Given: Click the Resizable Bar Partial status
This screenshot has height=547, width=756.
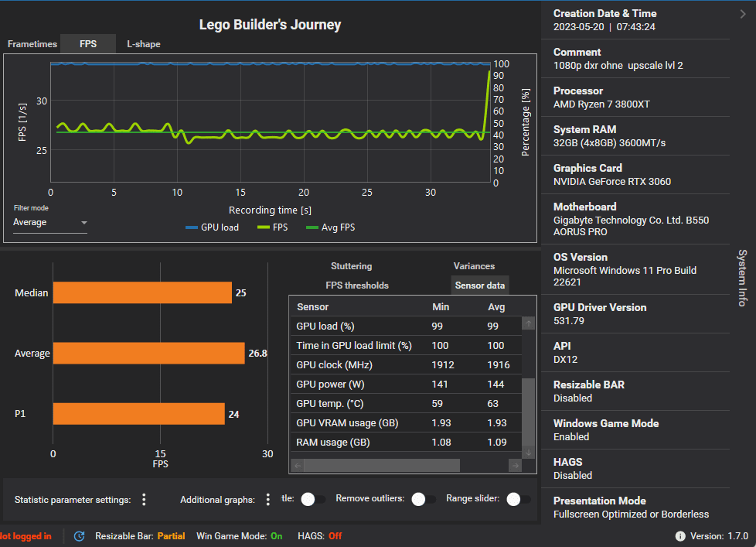Looking at the screenshot, I should pos(140,536).
